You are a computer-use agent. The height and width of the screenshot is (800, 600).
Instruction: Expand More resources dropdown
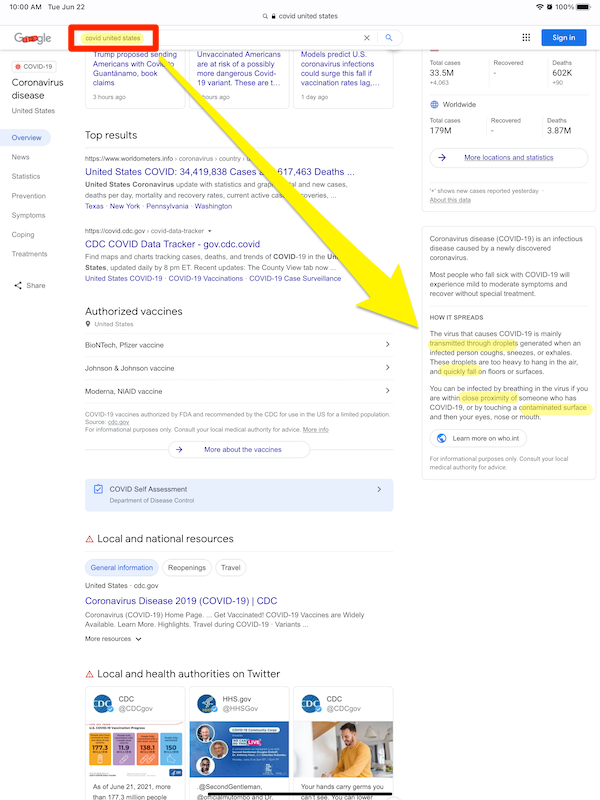(x=113, y=639)
